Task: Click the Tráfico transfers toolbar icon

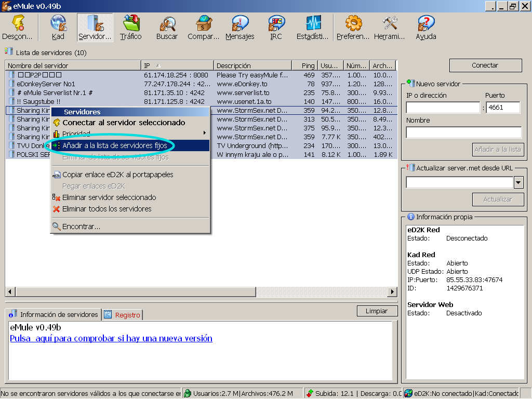Action: [130, 27]
